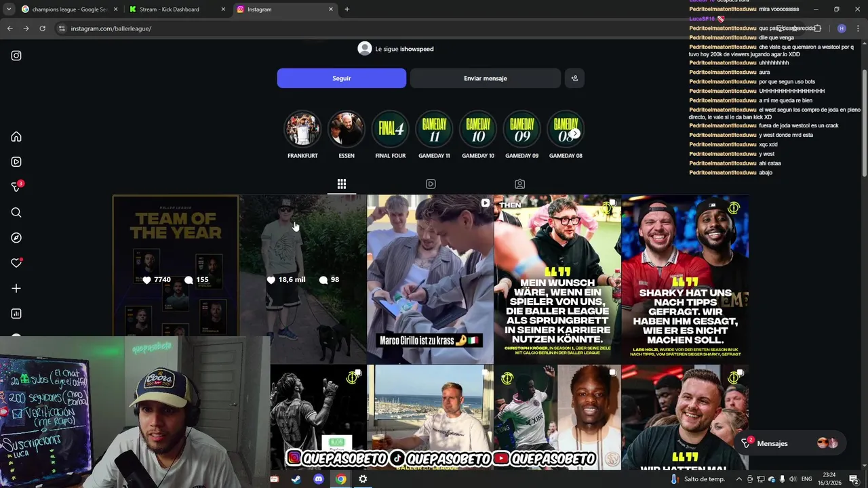Open the man walking dog post
This screenshot has width=868, height=488.
click(x=303, y=279)
